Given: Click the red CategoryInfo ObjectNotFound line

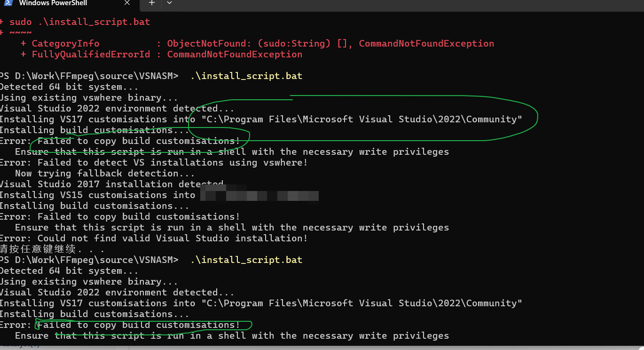Looking at the screenshot, I should click(x=258, y=44).
